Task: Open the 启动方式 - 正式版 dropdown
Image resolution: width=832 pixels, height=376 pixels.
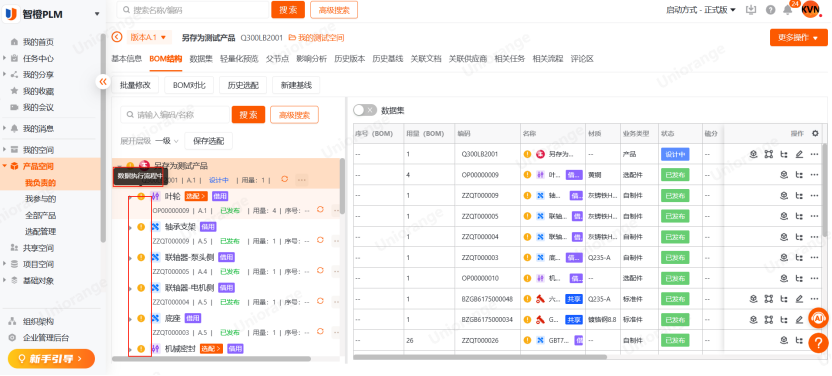Action: (701, 10)
